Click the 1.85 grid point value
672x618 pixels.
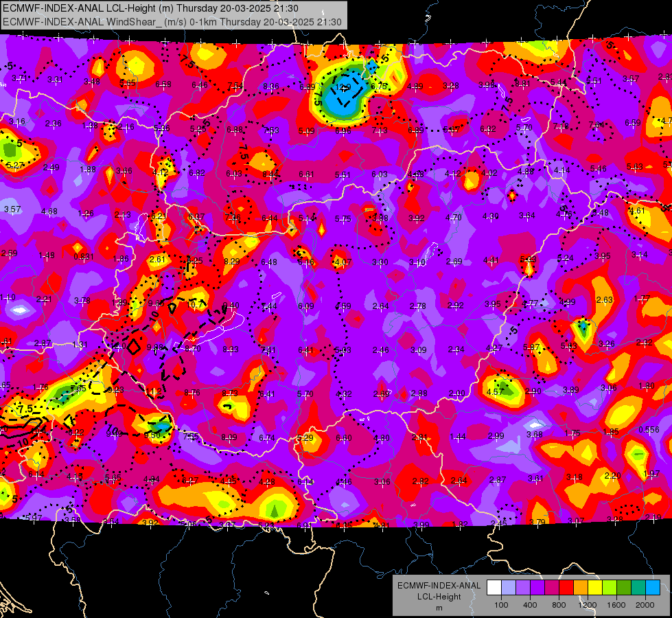611,431
